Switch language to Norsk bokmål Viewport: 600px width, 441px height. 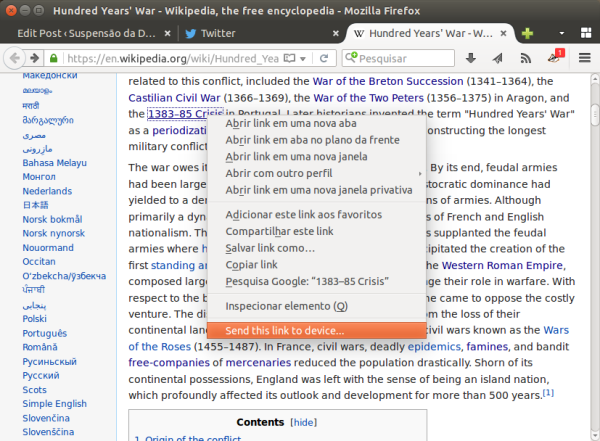[52, 219]
